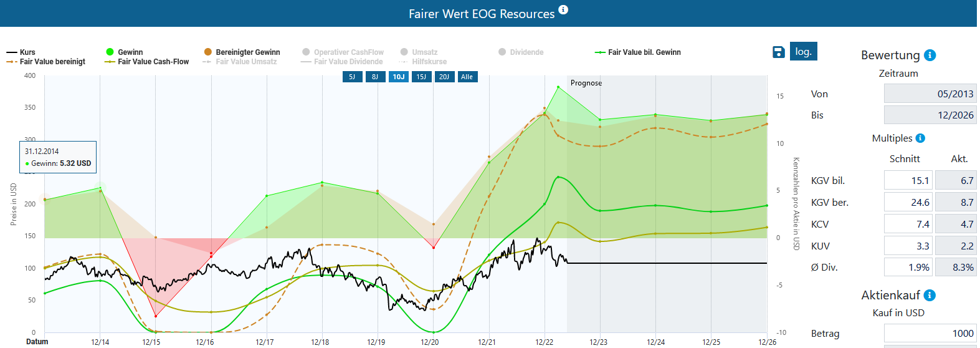The height and width of the screenshot is (348, 980).
Task: Edit KGV ber. Schnitt value 24.6
Action: click(908, 202)
